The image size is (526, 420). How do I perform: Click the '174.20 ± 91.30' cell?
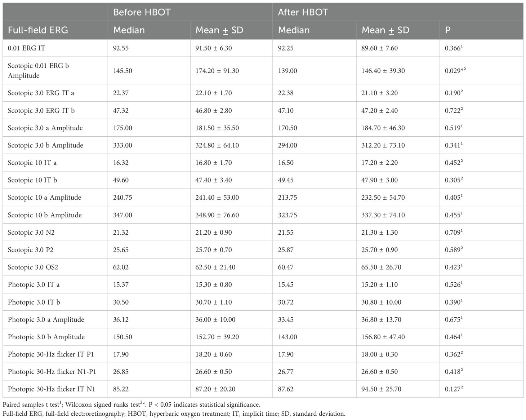(217, 71)
